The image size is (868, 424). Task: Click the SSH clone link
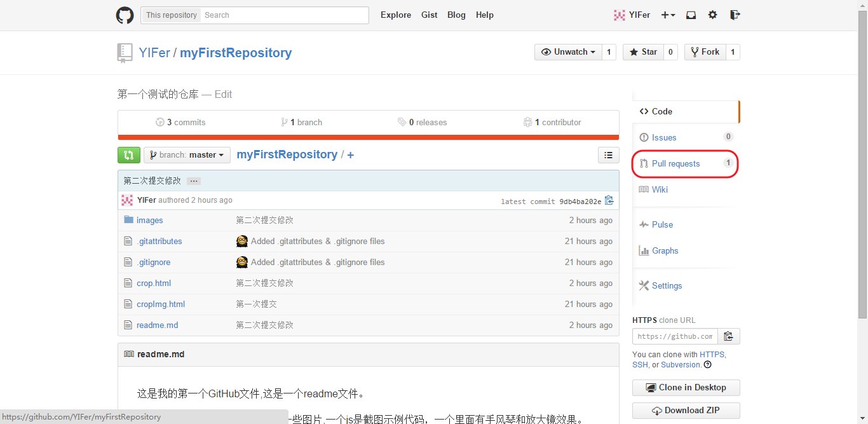(x=640, y=365)
